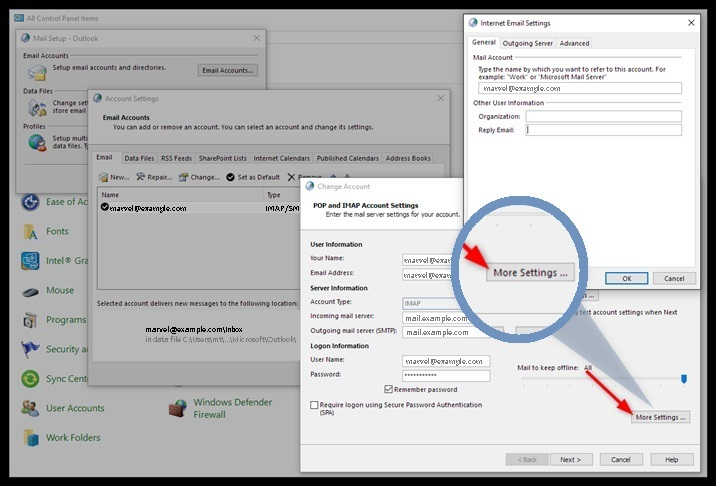Viewport: 716px width, 486px height.
Task: Click the Organization input field
Action: [603, 116]
